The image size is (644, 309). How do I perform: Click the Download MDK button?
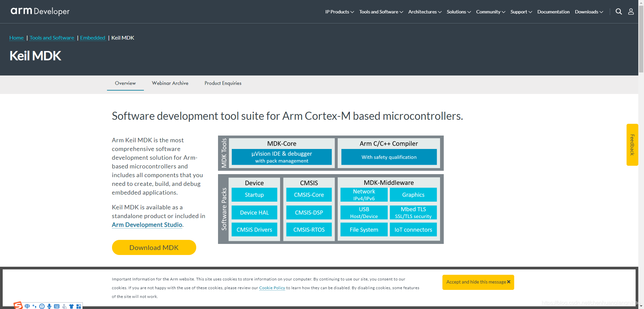click(154, 247)
